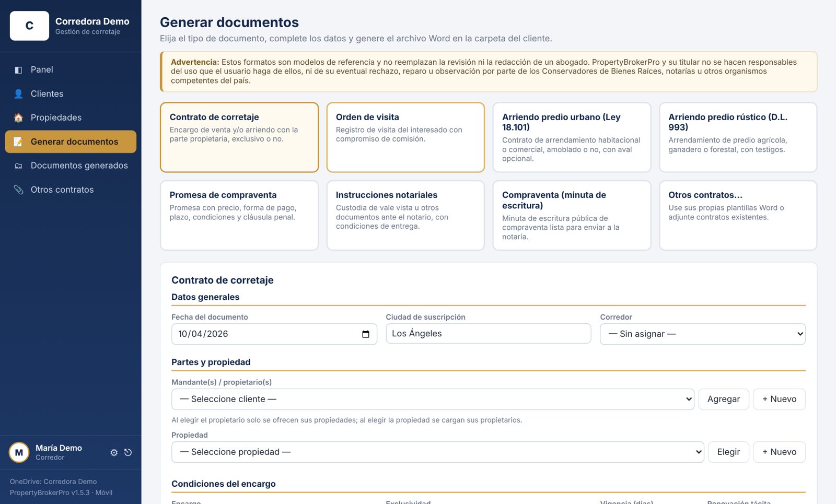This screenshot has height=504, width=836.
Task: Open Documentos generados section
Action: pos(71,166)
